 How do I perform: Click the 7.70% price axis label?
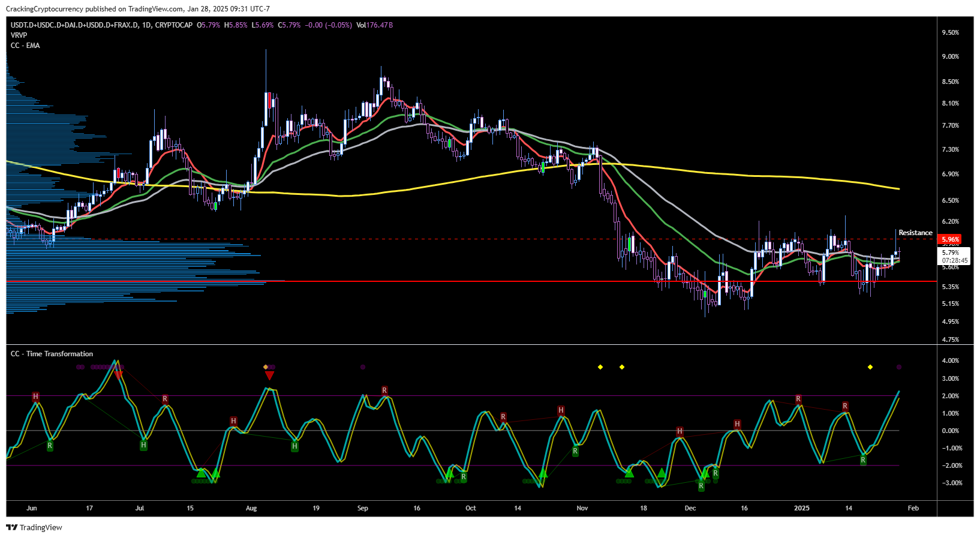pos(951,125)
